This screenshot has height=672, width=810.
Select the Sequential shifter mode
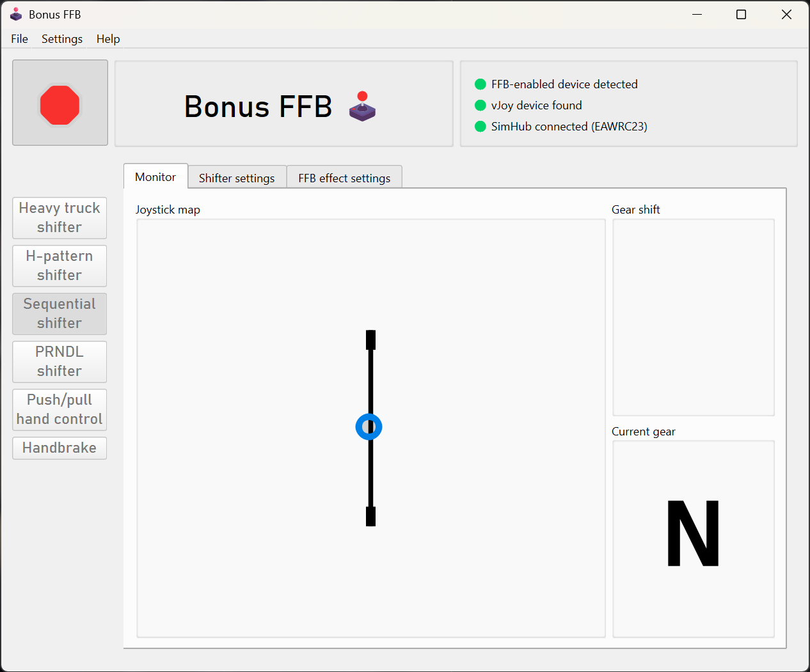[x=60, y=314]
